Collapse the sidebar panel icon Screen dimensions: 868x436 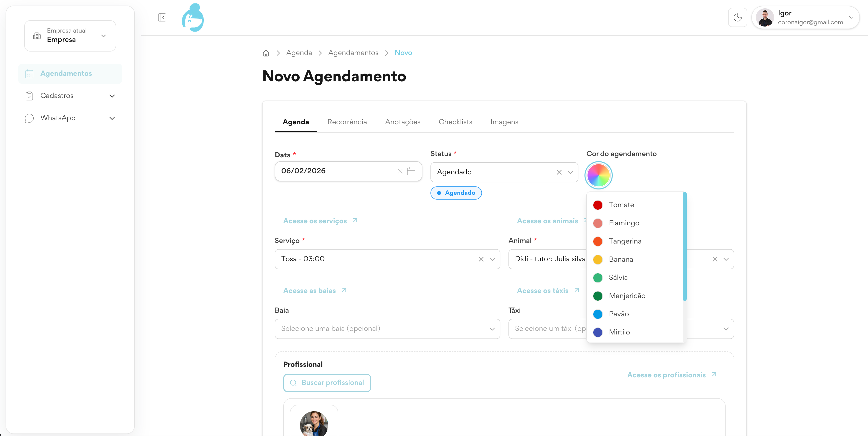coord(162,17)
